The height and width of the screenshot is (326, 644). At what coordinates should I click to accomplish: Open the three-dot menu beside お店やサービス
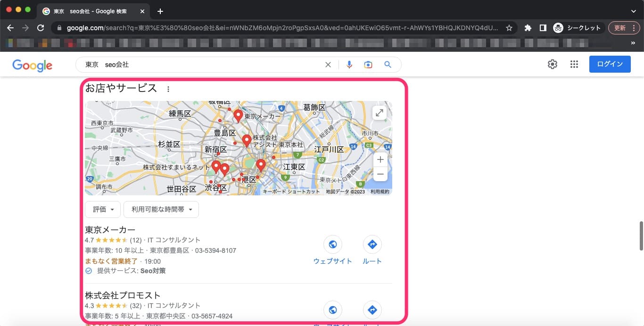click(168, 89)
